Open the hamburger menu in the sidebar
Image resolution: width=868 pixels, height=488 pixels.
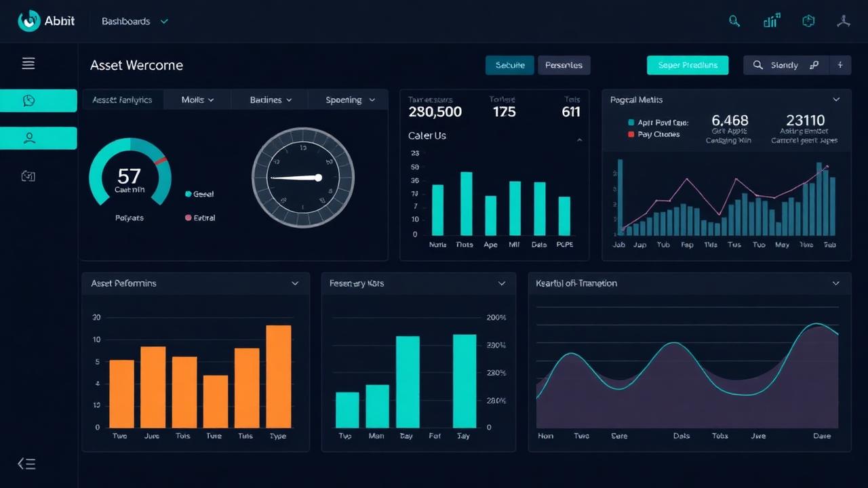click(x=28, y=64)
